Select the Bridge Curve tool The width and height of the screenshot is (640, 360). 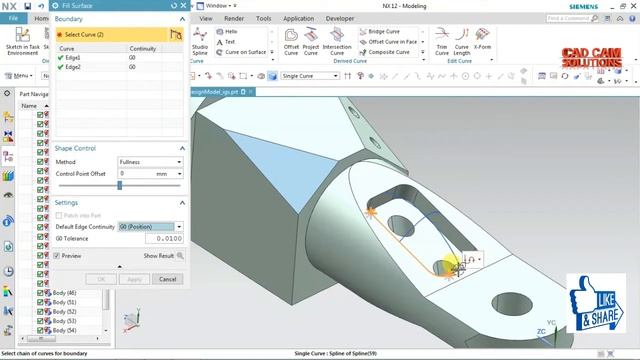click(380, 31)
